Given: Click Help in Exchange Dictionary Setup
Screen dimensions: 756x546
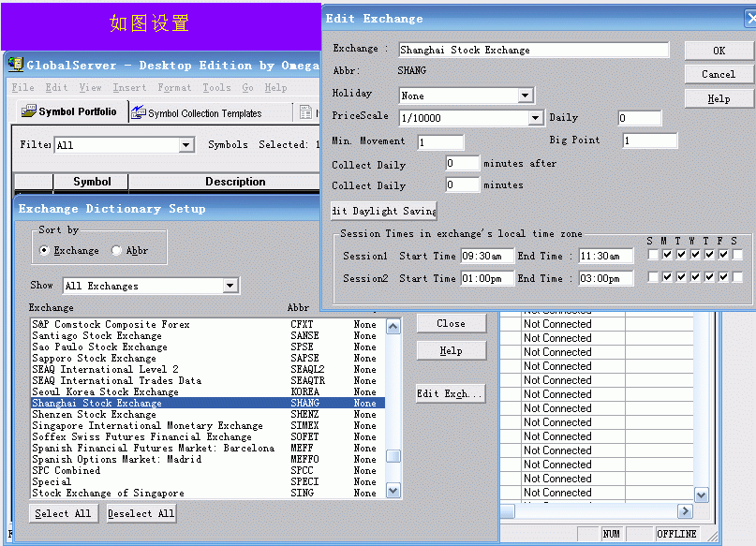Looking at the screenshot, I should [452, 351].
